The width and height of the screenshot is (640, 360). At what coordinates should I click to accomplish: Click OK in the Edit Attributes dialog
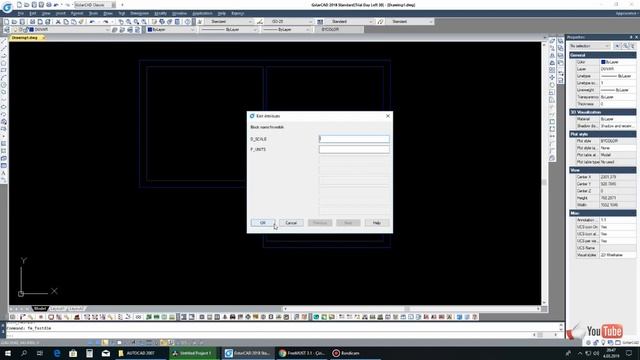(263, 223)
